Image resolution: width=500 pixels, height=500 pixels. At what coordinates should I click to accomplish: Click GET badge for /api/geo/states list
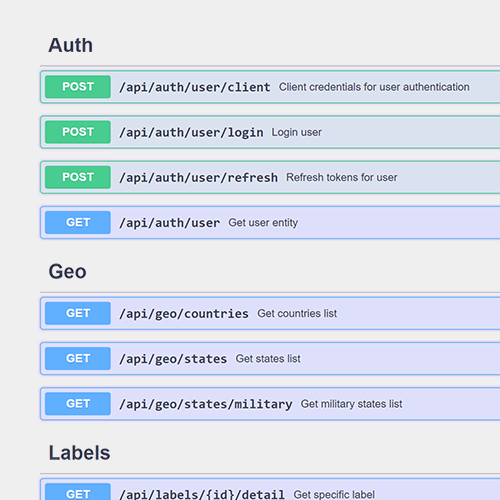(78, 358)
